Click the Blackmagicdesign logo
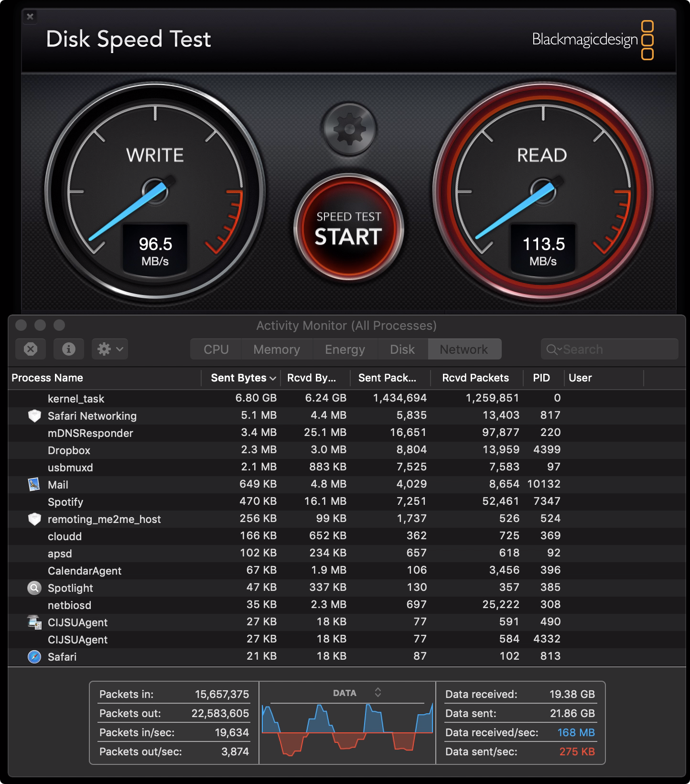 pyautogui.click(x=593, y=40)
